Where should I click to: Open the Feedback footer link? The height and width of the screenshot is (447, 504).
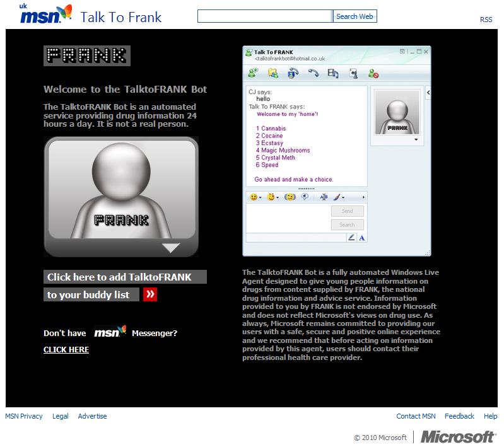tap(459, 416)
